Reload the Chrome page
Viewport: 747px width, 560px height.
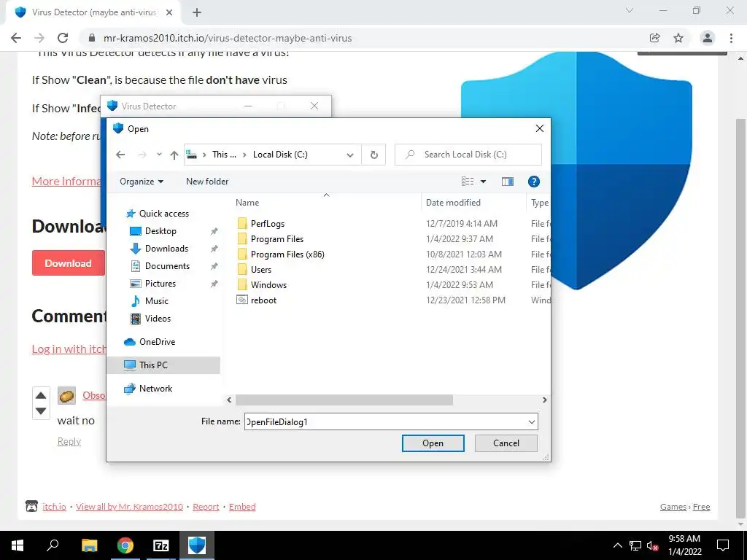tap(63, 38)
